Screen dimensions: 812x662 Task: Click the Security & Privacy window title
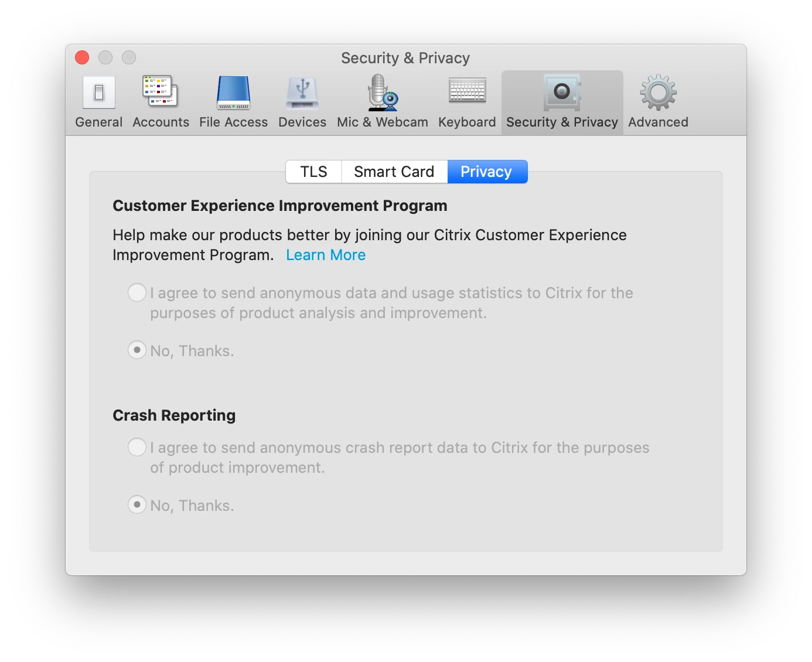click(405, 58)
